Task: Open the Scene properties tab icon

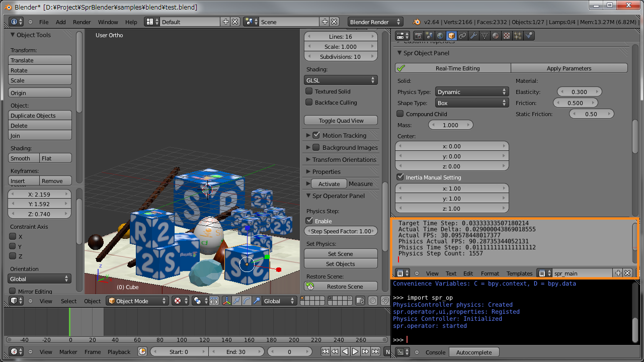Action: pyautogui.click(x=429, y=36)
